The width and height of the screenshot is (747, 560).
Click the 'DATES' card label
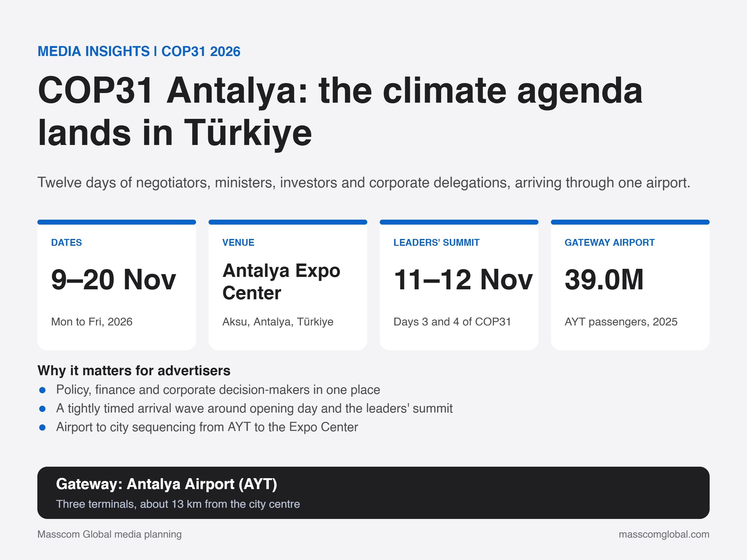pos(67,242)
